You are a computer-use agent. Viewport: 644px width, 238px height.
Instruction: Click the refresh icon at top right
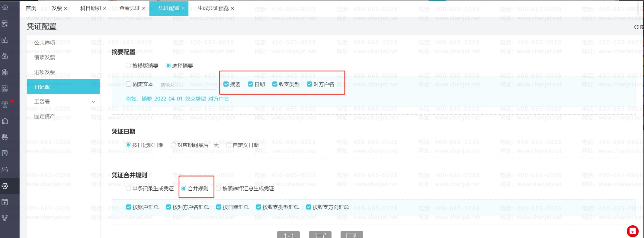pyautogui.click(x=636, y=27)
